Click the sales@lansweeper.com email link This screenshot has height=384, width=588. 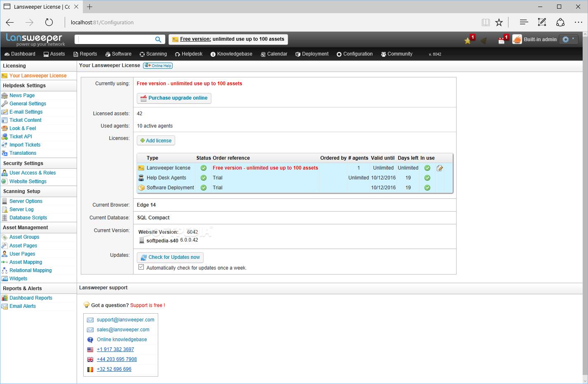(x=123, y=330)
